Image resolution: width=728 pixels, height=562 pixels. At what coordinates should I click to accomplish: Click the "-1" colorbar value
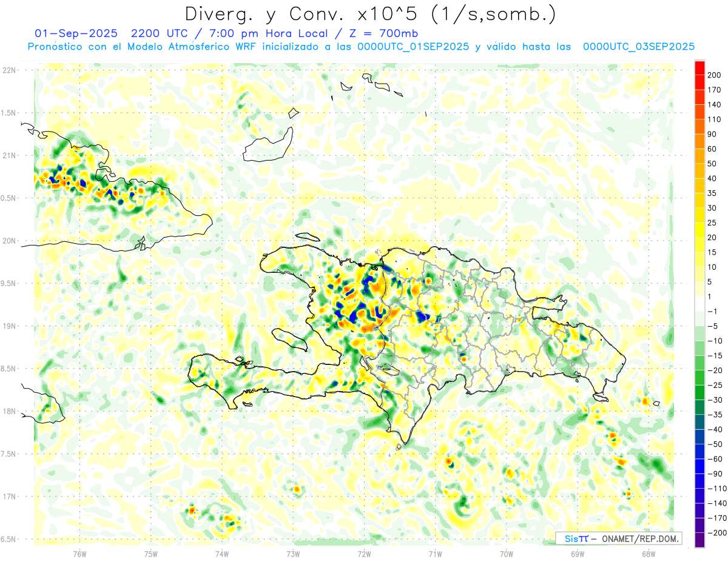[712, 311]
